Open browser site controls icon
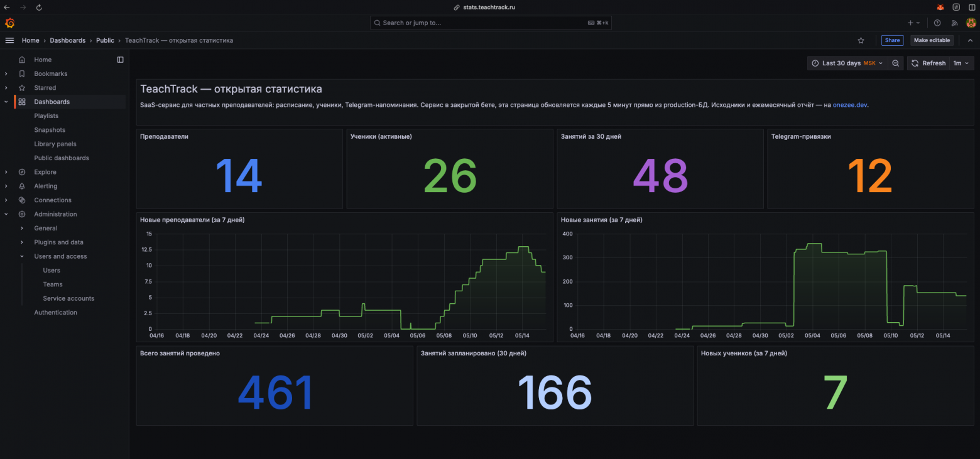 (956, 7)
